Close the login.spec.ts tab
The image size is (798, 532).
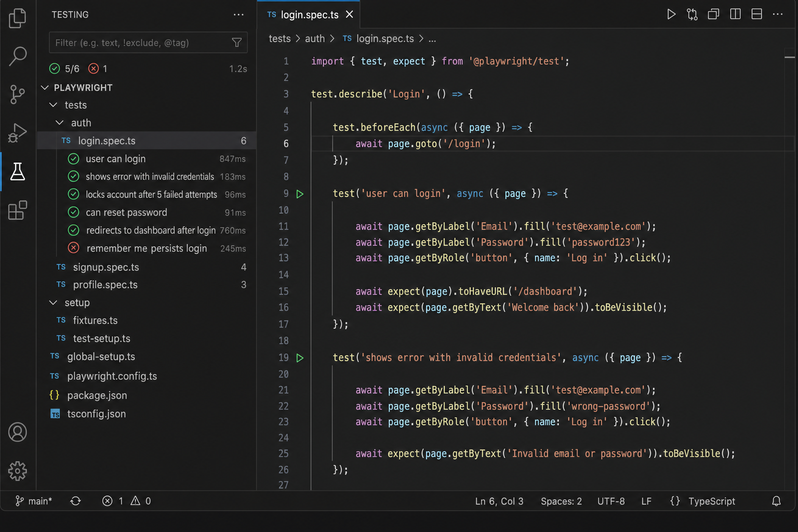pos(350,15)
